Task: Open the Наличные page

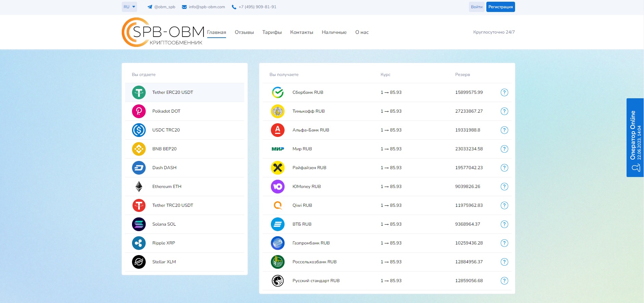Action: 334,32
